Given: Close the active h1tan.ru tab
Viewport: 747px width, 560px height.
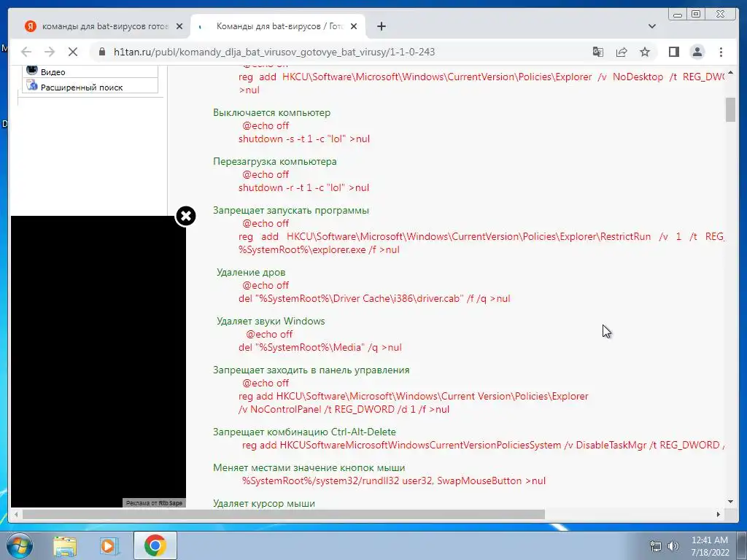Looking at the screenshot, I should coord(354,26).
